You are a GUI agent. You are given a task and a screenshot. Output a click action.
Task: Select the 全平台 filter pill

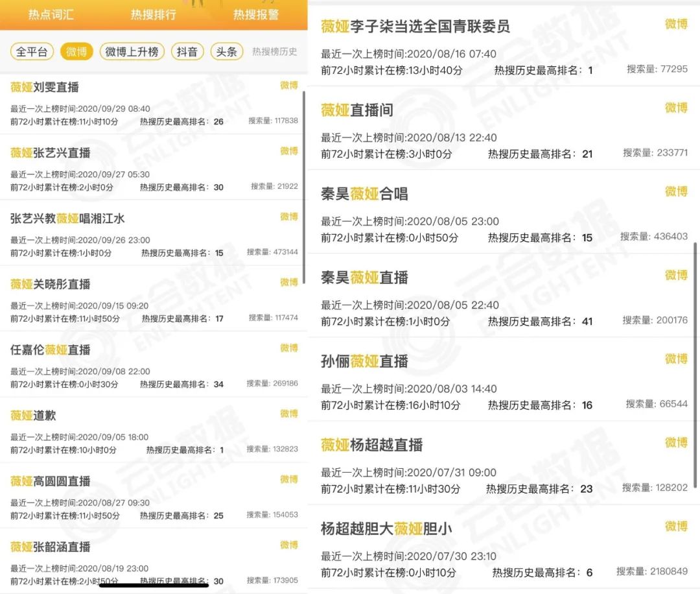tap(32, 52)
